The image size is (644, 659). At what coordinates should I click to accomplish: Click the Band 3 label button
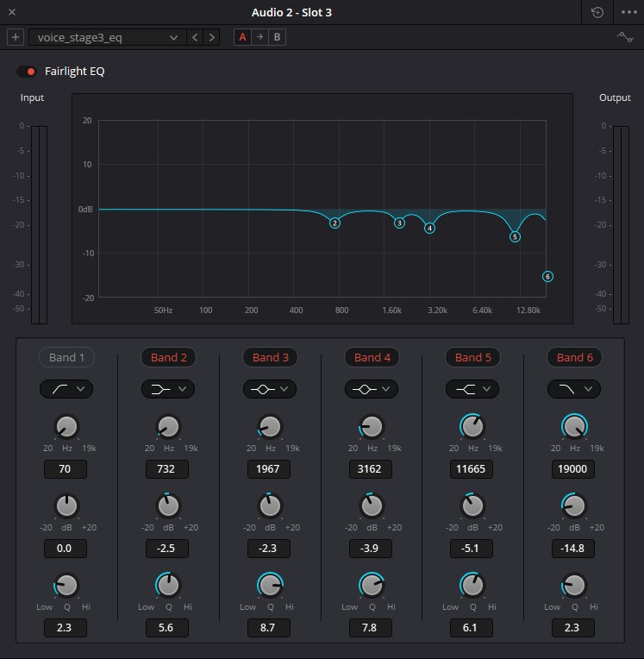tap(270, 357)
